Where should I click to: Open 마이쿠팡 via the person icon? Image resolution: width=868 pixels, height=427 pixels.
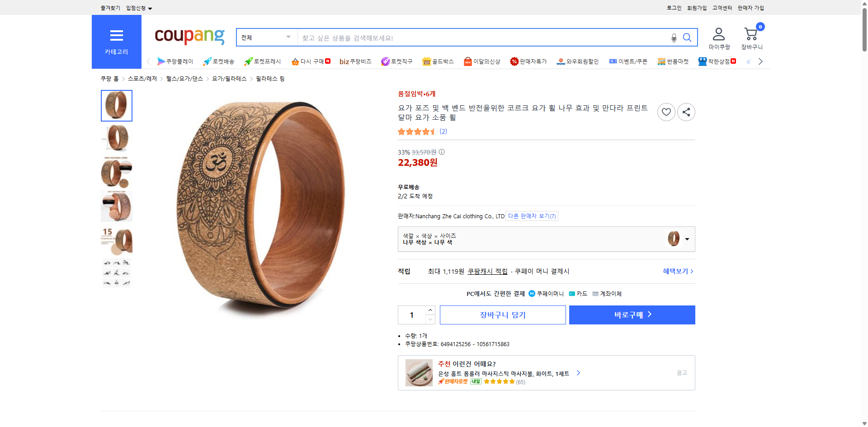(718, 34)
